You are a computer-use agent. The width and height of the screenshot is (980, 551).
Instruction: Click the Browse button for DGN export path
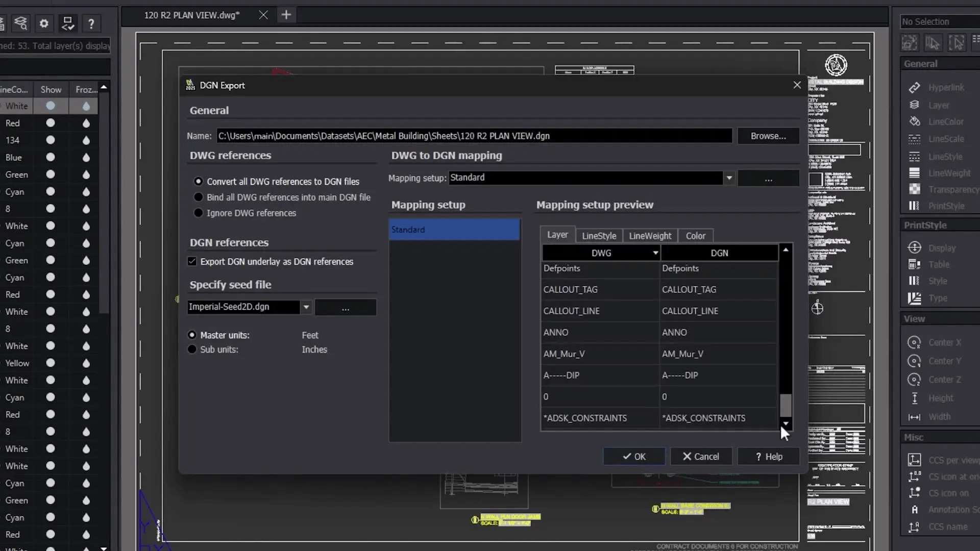pos(768,135)
